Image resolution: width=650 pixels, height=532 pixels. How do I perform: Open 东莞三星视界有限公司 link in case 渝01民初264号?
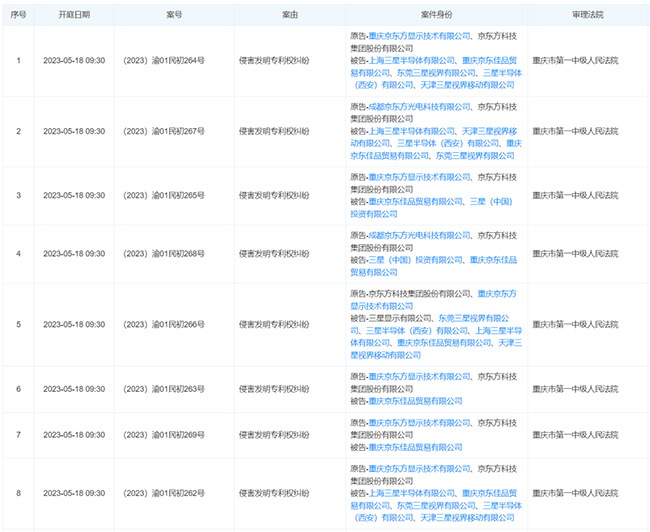coord(436,73)
